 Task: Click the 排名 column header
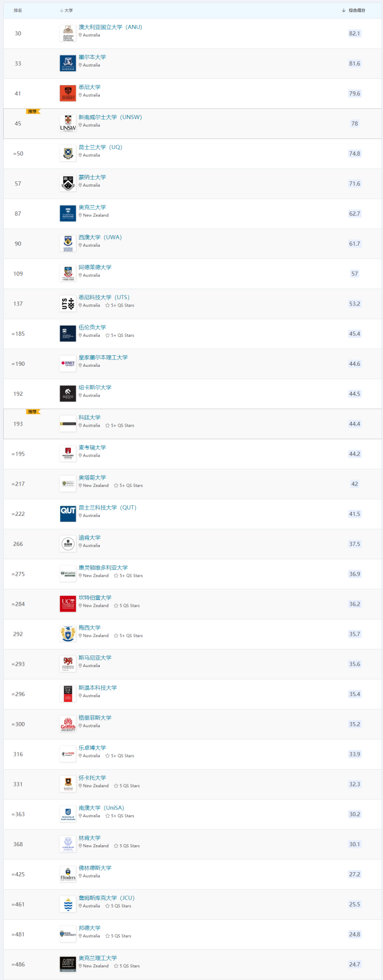click(18, 11)
